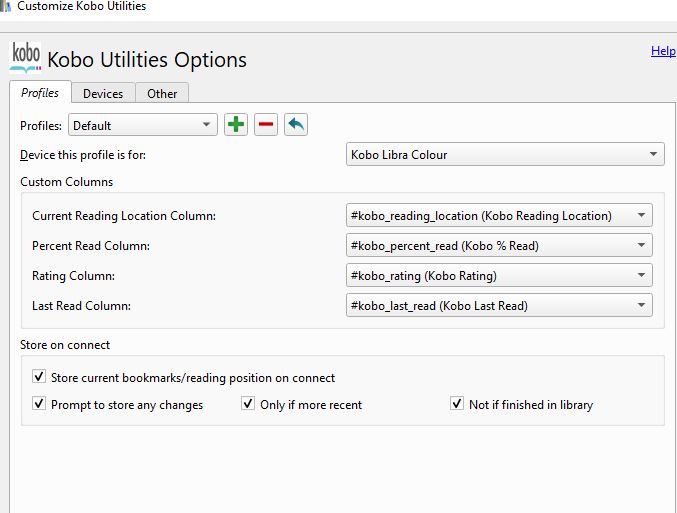Switch to the Devices tab
Image resolution: width=677 pixels, height=513 pixels.
103,93
